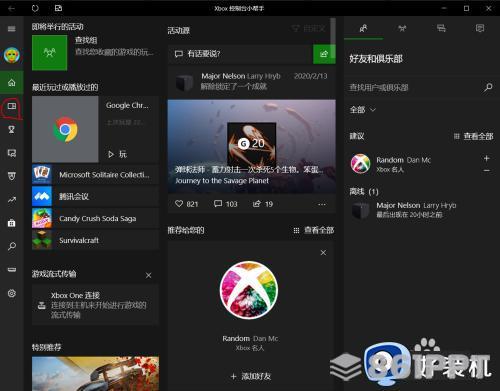Image resolution: width=500 pixels, height=391 pixels.
Task: Open Major Nelson offline friend row
Action: tap(422, 210)
